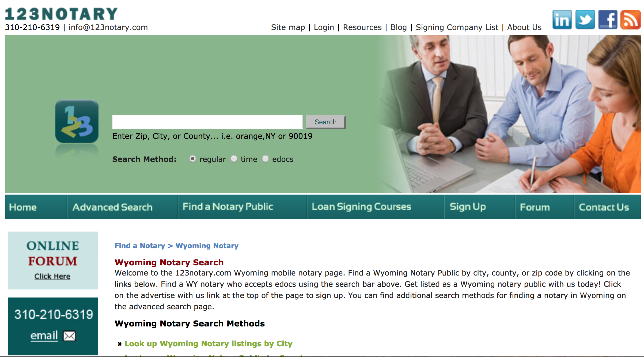Viewport: 644px width, 357px height.
Task: Click the sidebar 310-210-6319 phone number
Action: point(54,314)
